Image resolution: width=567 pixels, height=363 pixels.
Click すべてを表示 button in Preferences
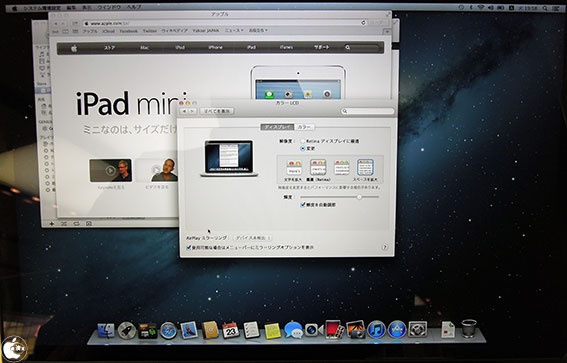217,111
